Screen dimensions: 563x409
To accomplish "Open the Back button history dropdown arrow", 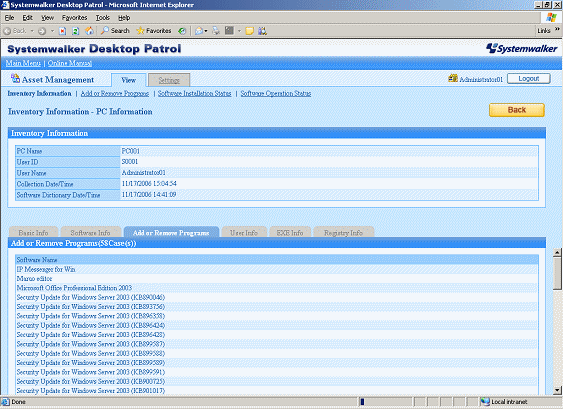I will 32,31.
